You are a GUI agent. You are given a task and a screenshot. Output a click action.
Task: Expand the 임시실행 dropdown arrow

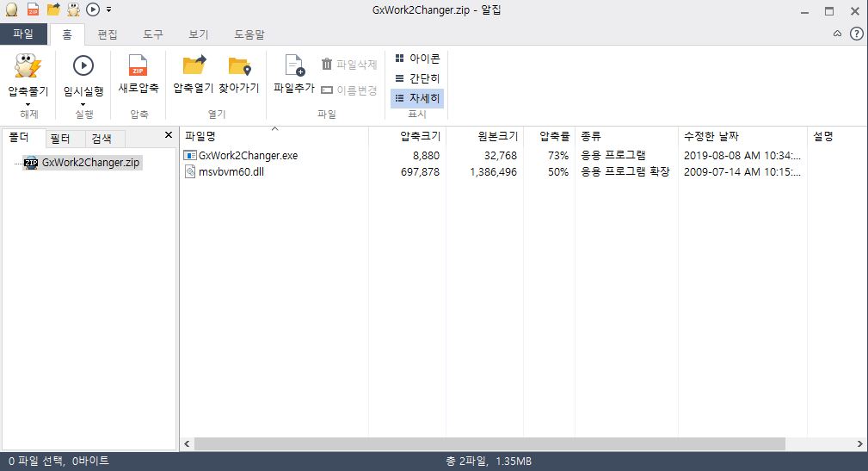(83, 104)
